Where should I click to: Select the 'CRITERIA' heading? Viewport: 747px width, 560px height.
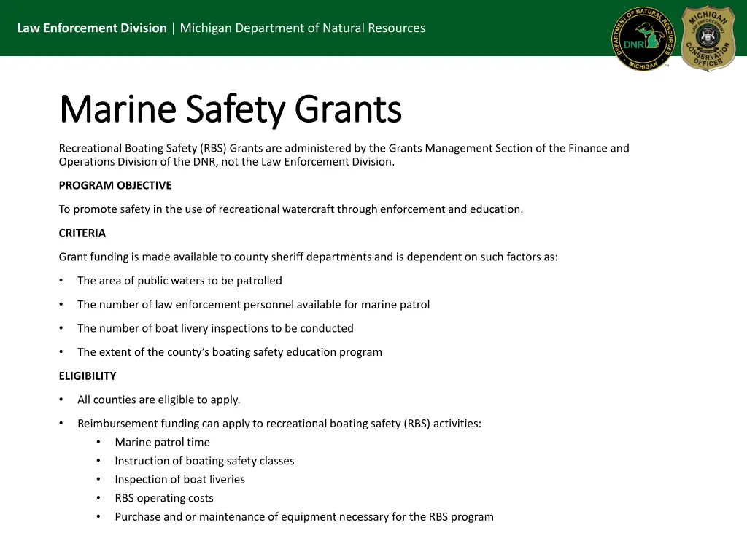82,233
